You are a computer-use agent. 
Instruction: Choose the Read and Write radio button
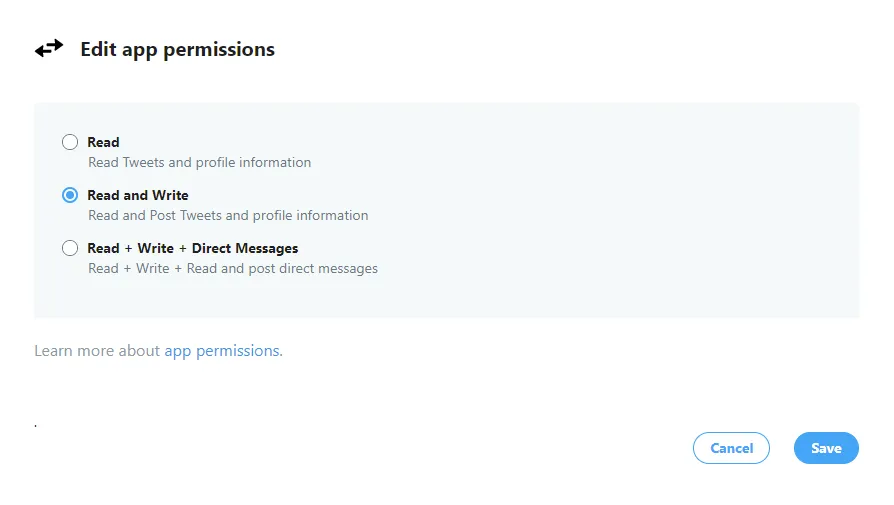point(70,195)
